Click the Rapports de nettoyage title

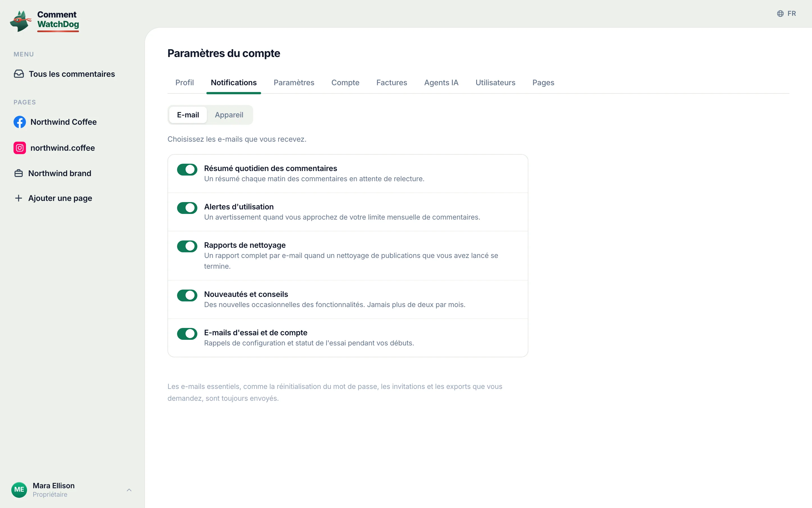coord(245,245)
